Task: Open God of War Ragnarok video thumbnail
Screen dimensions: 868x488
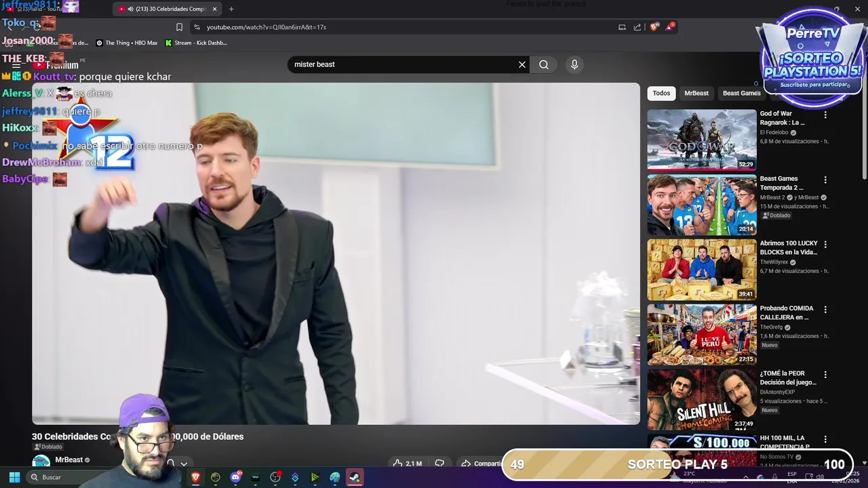Action: (701, 140)
